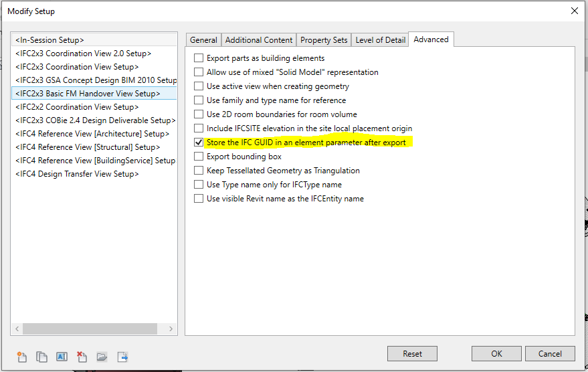Click the Cancel button
The height and width of the screenshot is (372, 588).
tap(550, 354)
